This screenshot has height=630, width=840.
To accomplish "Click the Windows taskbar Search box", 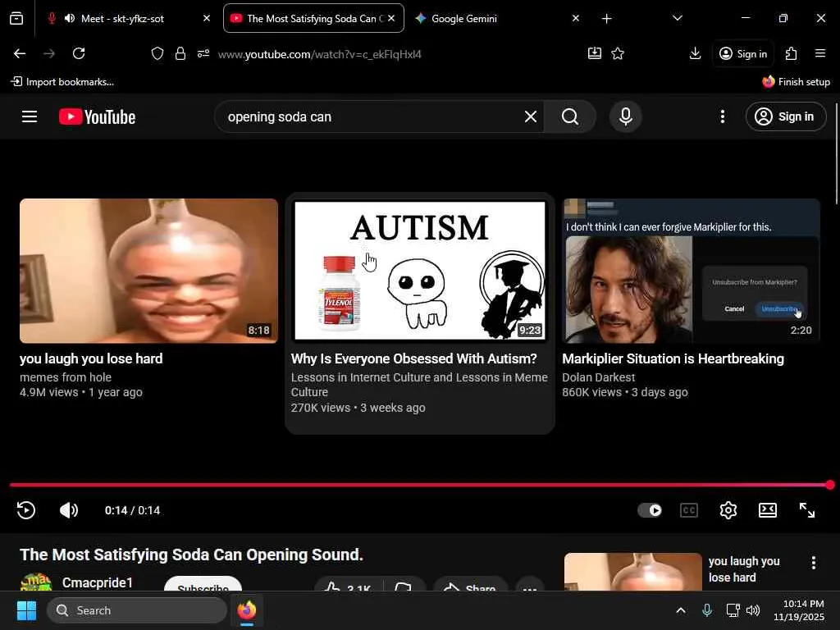I will 137,610.
